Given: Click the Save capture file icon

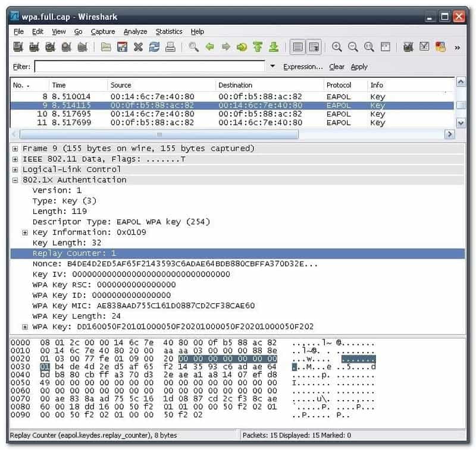Looking at the screenshot, I should click(122, 47).
